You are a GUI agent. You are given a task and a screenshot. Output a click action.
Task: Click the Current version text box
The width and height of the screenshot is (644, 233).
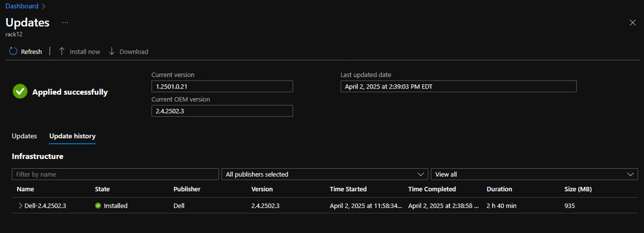[x=222, y=86]
